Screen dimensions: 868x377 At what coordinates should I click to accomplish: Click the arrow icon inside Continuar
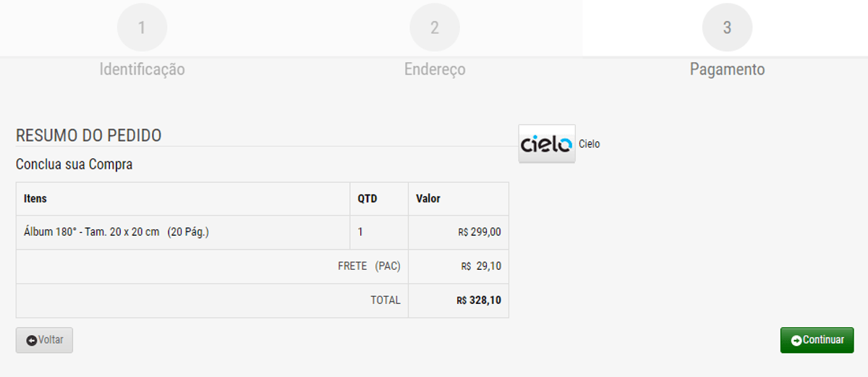click(x=796, y=341)
